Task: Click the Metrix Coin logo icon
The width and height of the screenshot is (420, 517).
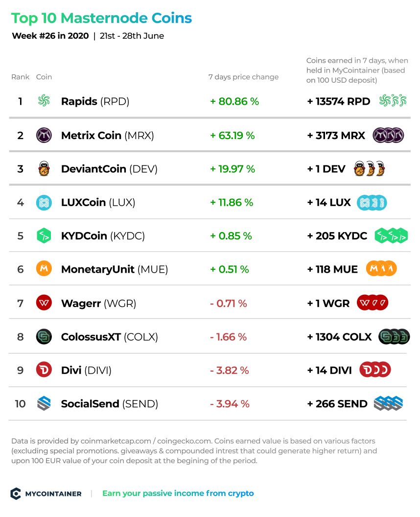Action: click(44, 135)
